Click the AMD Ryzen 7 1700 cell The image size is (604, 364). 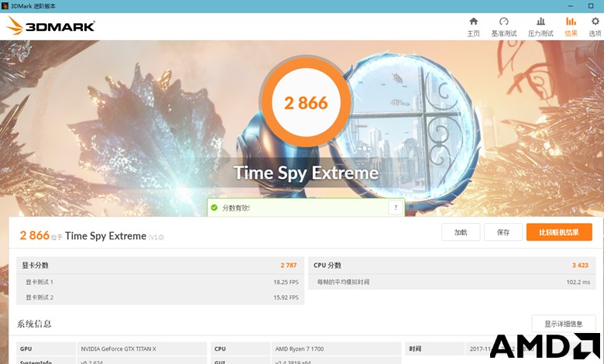point(336,349)
